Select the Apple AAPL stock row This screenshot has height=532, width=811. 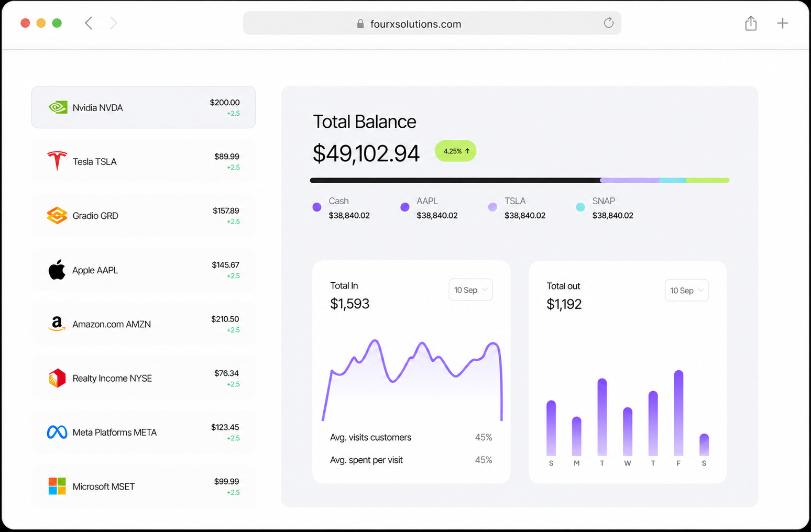144,270
